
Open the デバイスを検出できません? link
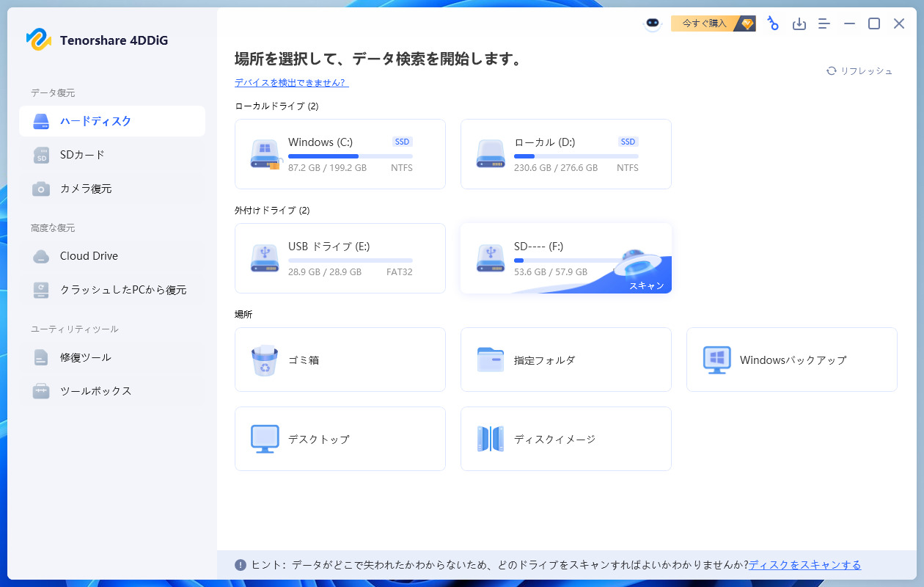tap(291, 83)
